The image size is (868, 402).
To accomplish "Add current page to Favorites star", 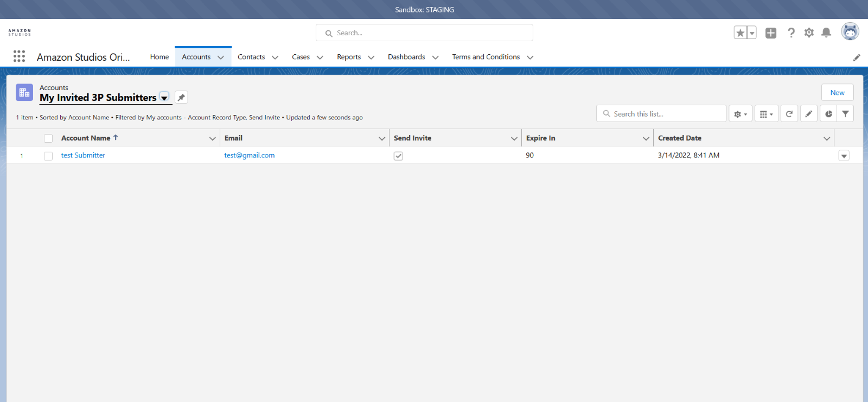I will click(740, 33).
